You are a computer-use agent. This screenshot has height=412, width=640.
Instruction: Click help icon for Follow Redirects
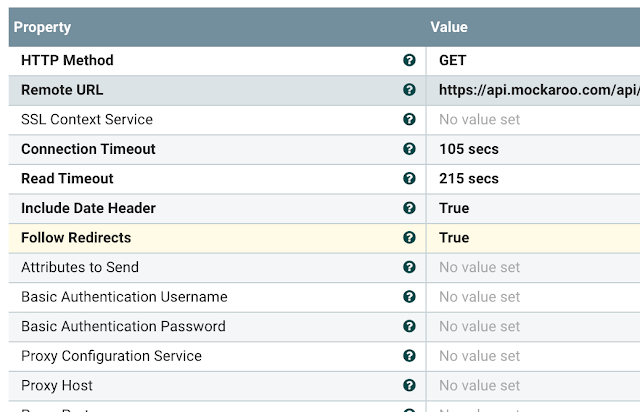click(x=409, y=238)
